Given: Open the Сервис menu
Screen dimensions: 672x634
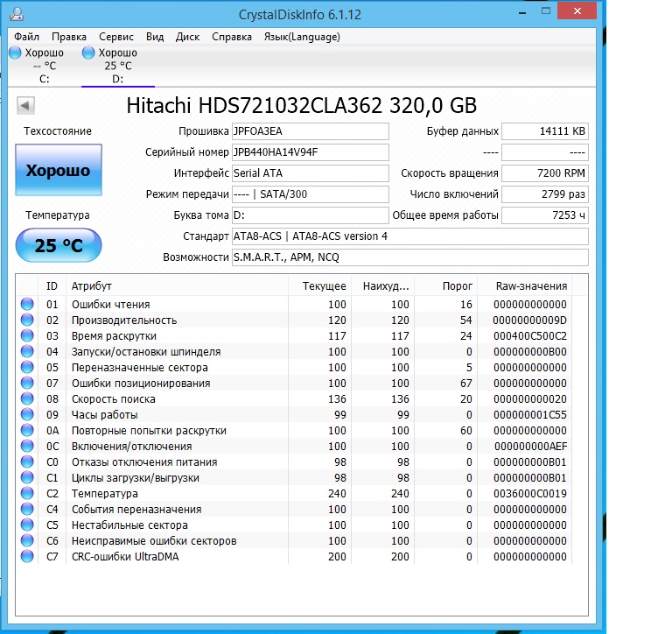Looking at the screenshot, I should (116, 37).
